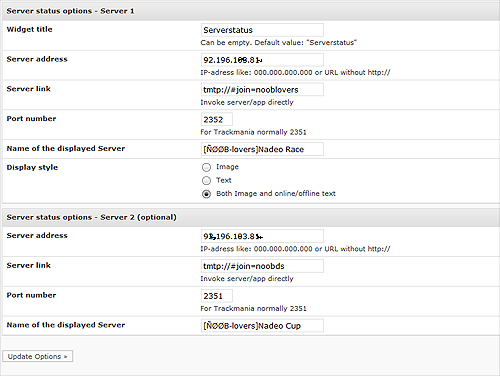Click Server 1 server address field

(x=262, y=60)
